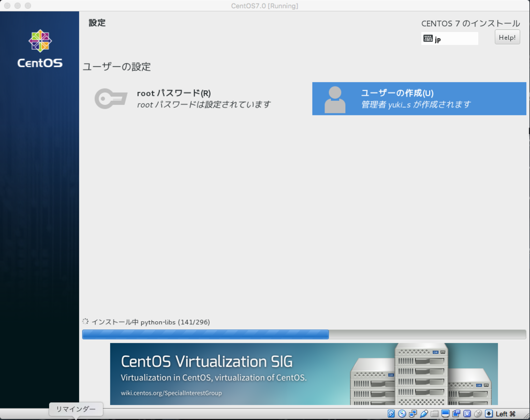Viewport: 530px width, 420px height.
Task: Open the VirtualBox video capture icon
Action: [456, 414]
